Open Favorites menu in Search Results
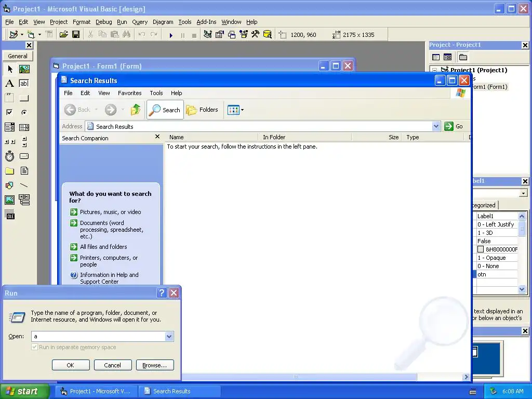This screenshot has width=532, height=399. (x=129, y=93)
